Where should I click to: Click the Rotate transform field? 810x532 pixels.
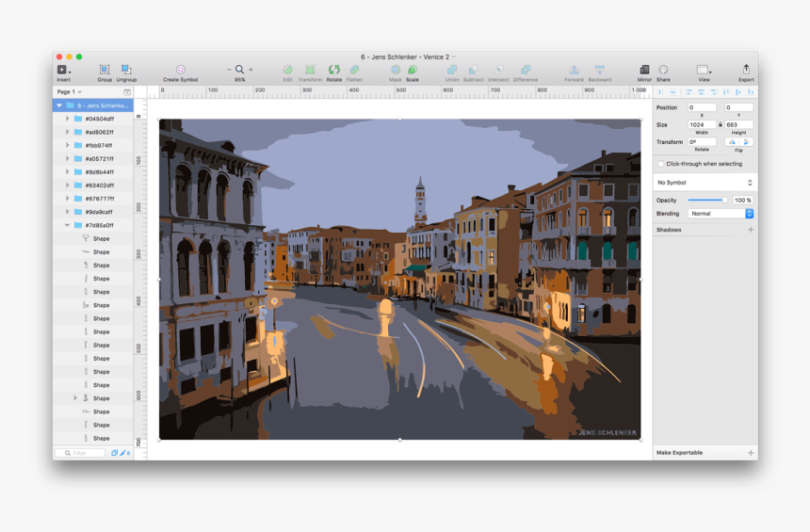pos(702,141)
